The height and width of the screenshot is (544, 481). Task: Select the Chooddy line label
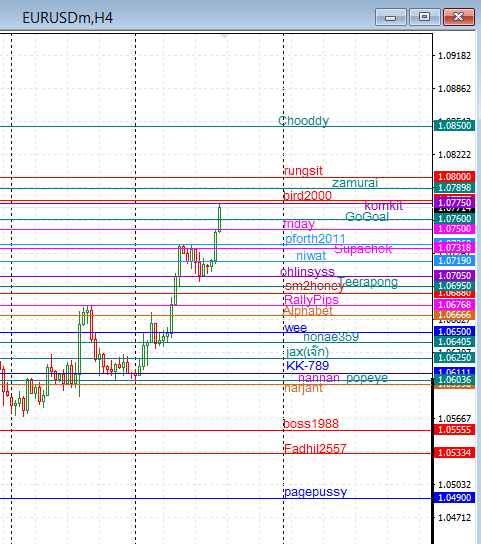tap(303, 121)
